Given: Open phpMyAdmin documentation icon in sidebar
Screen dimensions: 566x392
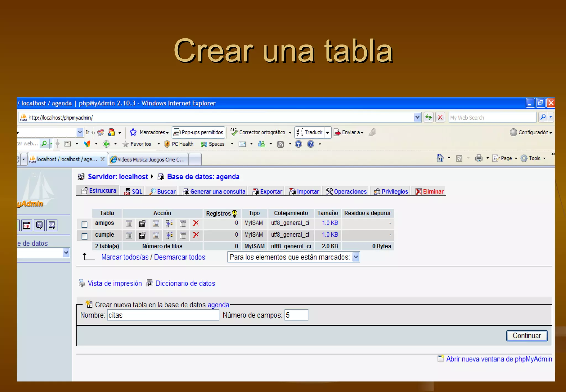Looking at the screenshot, I should click(39, 225).
